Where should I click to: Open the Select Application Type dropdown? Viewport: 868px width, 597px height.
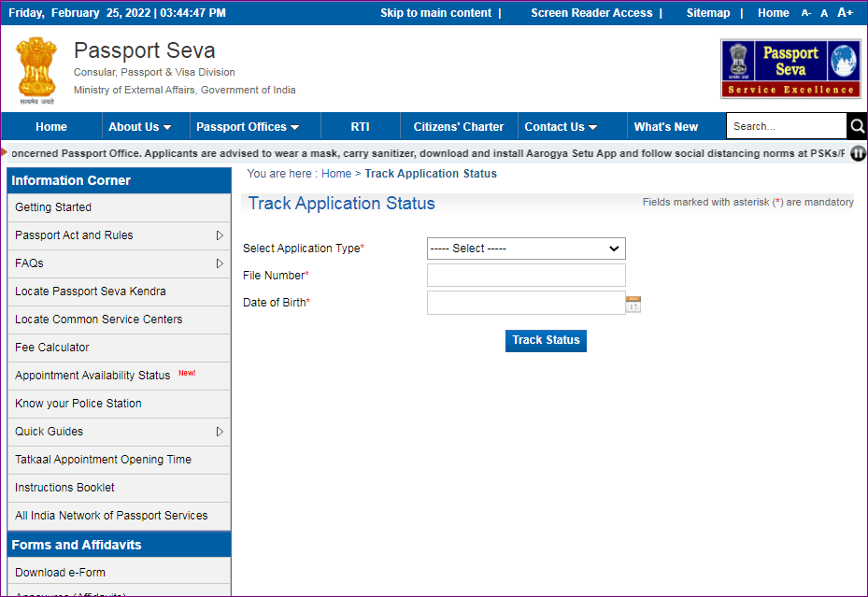coord(526,249)
